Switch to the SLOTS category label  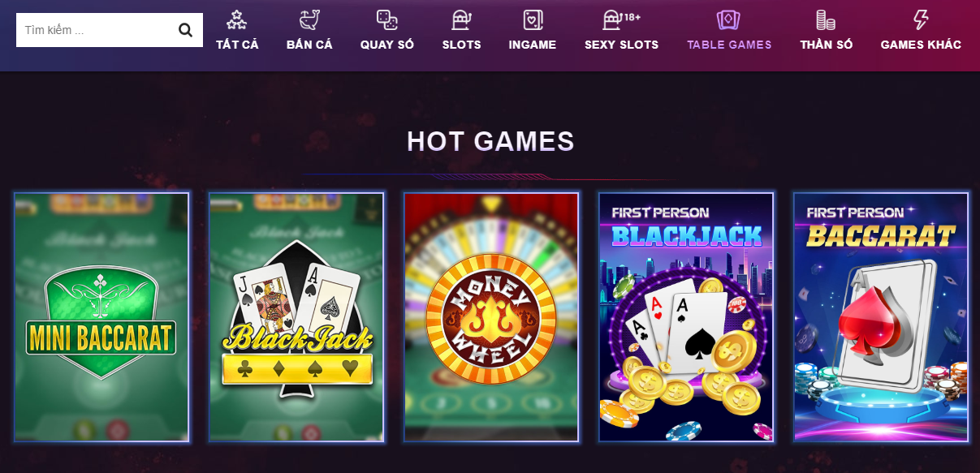(461, 45)
